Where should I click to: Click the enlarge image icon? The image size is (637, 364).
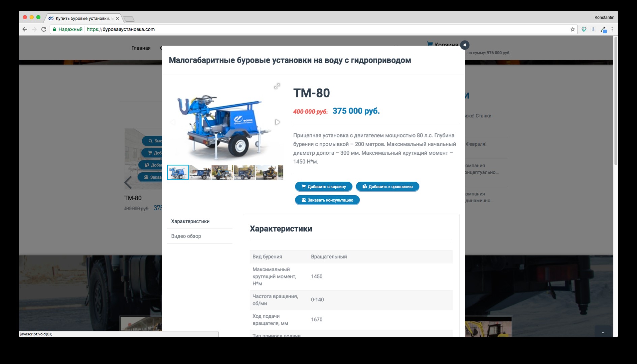tap(277, 86)
